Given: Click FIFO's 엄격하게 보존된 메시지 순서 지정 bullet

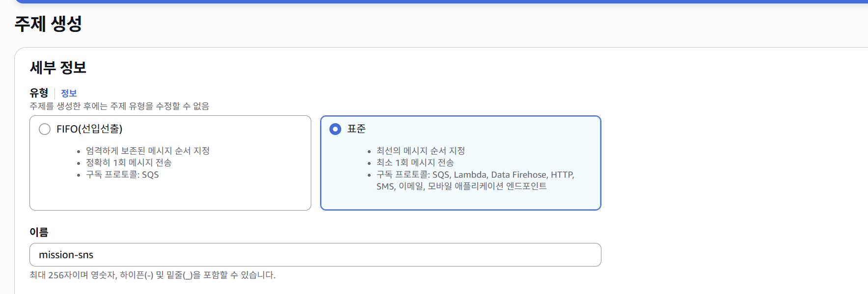Looking at the screenshot, I should point(148,151).
